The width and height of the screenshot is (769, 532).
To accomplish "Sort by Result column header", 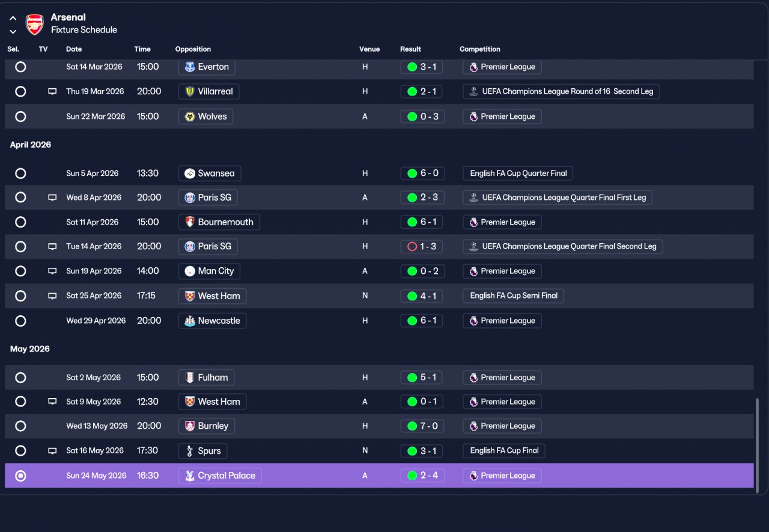I will [x=410, y=49].
